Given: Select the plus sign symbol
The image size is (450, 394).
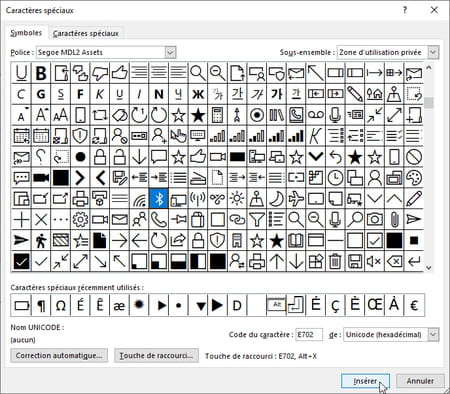Looking at the screenshot, I should coord(21,220).
